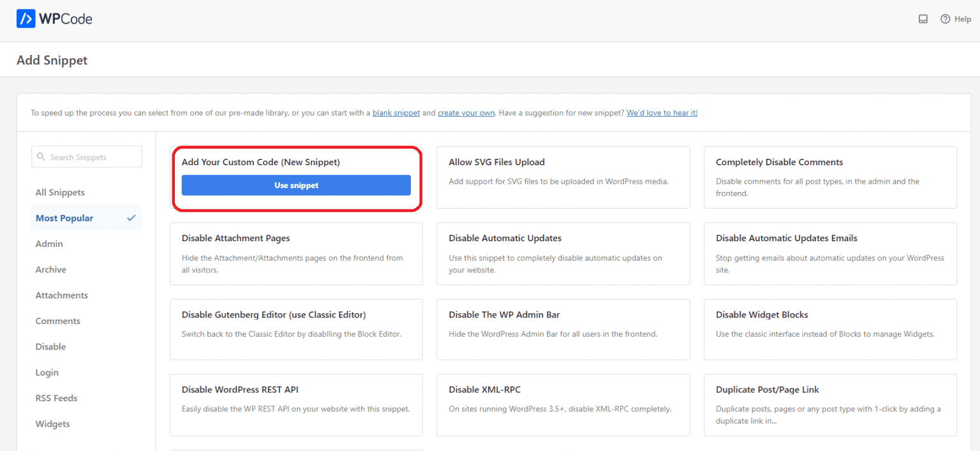980x451 pixels.
Task: Select the RSS Feeds category
Action: point(56,397)
